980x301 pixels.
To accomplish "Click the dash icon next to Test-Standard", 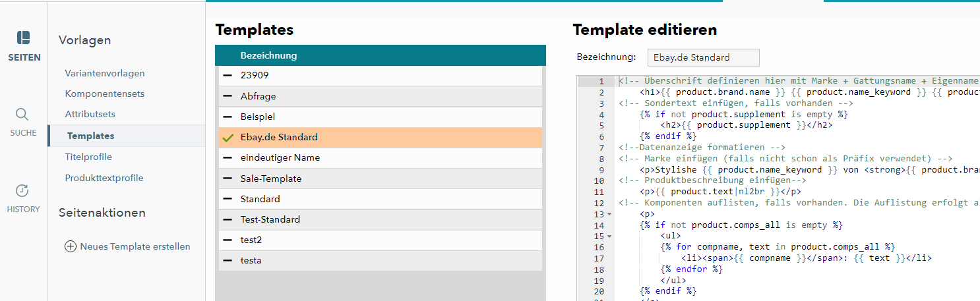I will click(228, 219).
